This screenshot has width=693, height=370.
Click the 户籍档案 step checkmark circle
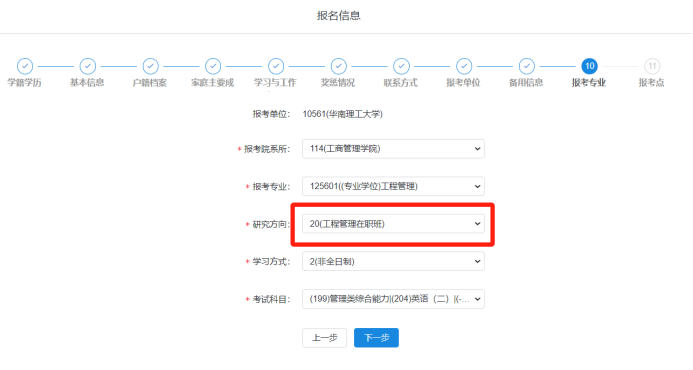(x=150, y=66)
